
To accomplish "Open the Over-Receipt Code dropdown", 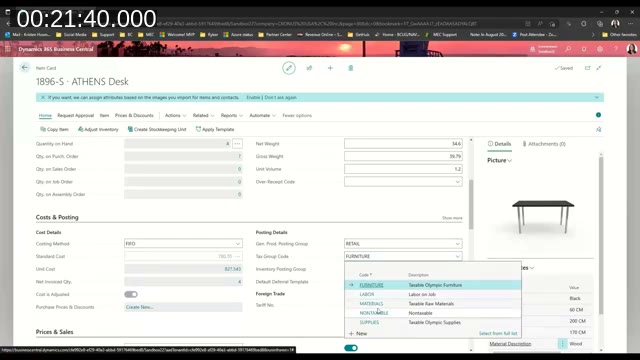I will click(x=457, y=182).
